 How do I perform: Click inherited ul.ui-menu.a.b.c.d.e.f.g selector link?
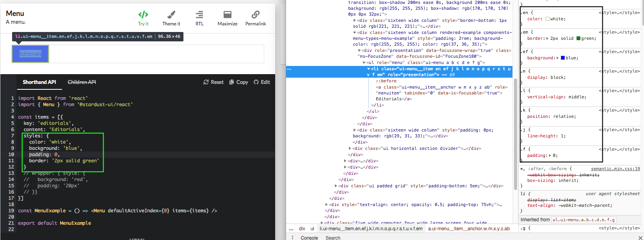click(584, 220)
